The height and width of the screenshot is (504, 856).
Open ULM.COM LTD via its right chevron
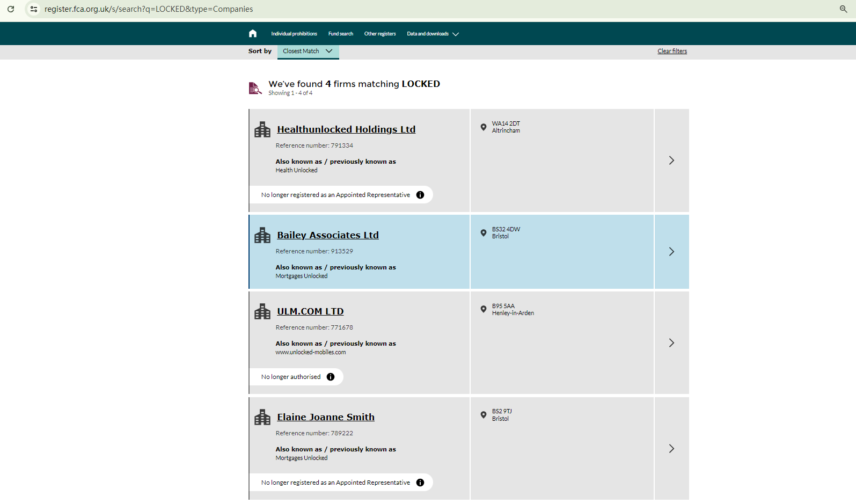(x=671, y=343)
